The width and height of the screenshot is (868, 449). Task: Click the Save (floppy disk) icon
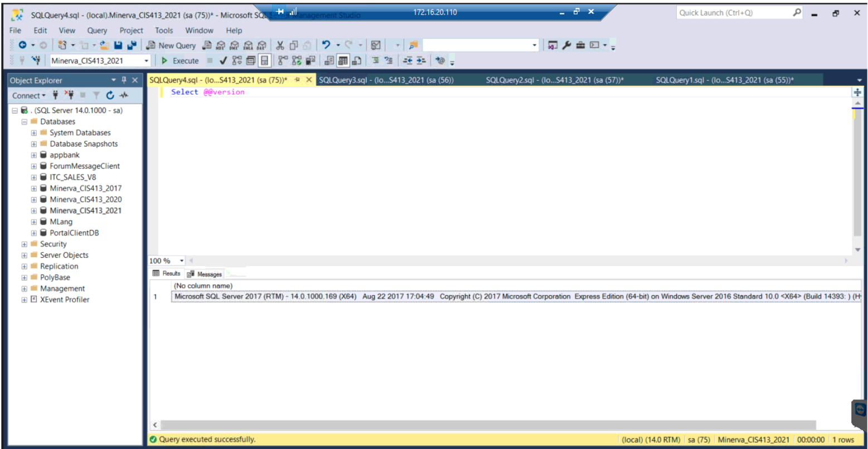(118, 46)
